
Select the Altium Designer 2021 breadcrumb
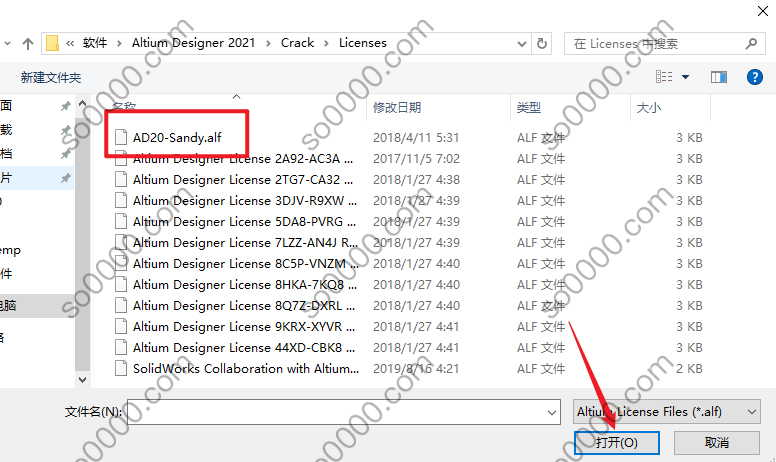pyautogui.click(x=194, y=43)
